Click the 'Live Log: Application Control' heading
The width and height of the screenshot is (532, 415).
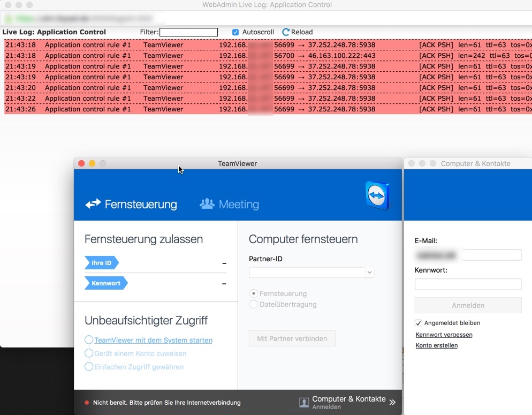[x=54, y=32]
